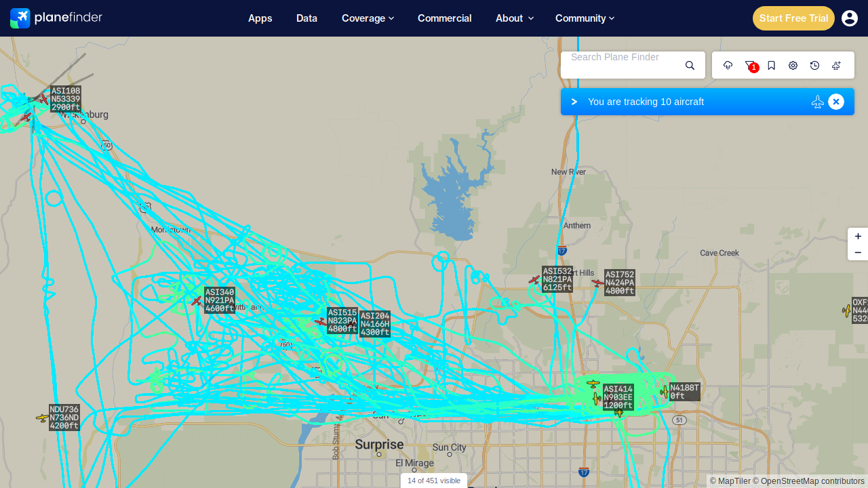Viewport: 868px width, 488px height.
Task: Open map settings gear icon
Action: click(793, 65)
